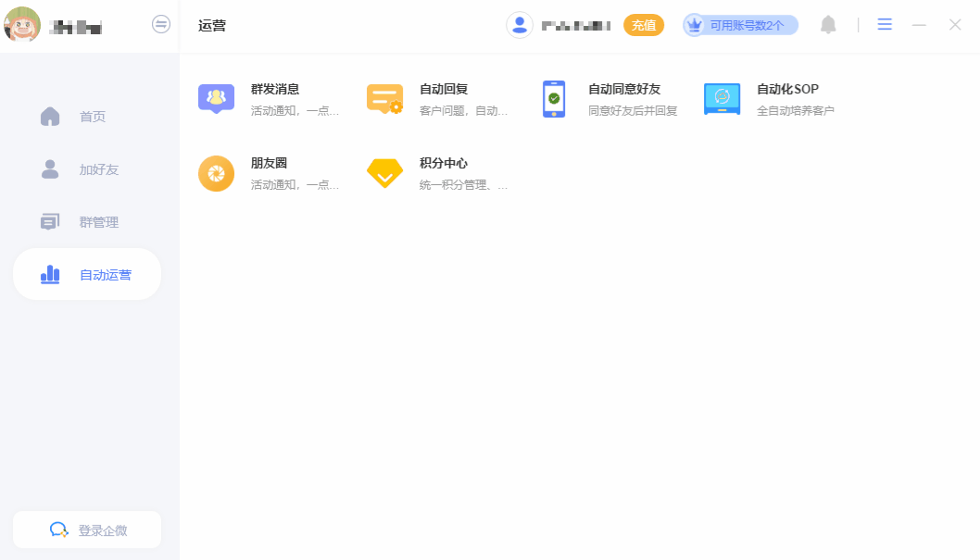Image resolution: width=980 pixels, height=560 pixels.
Task: Minimize the application window
Action: tap(919, 25)
